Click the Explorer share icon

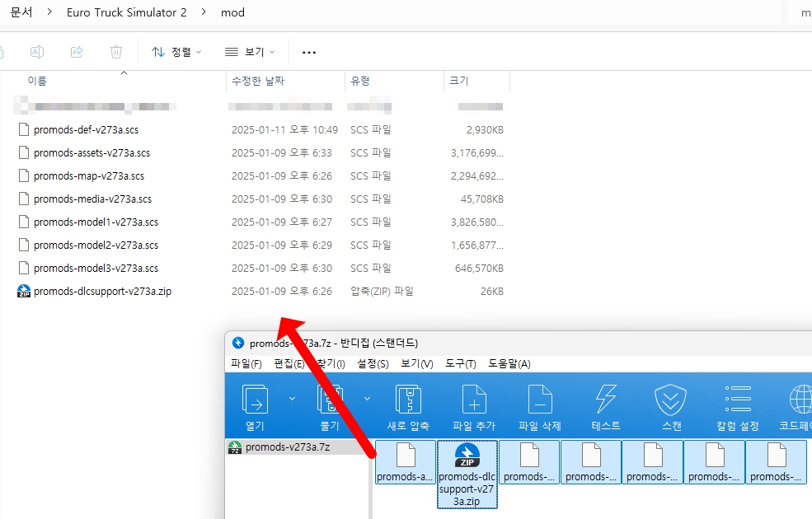[x=77, y=52]
